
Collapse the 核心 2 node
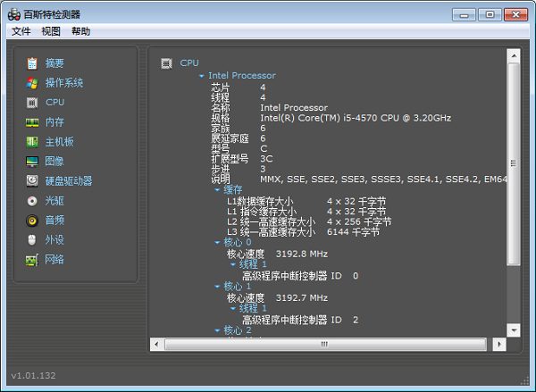[217, 330]
